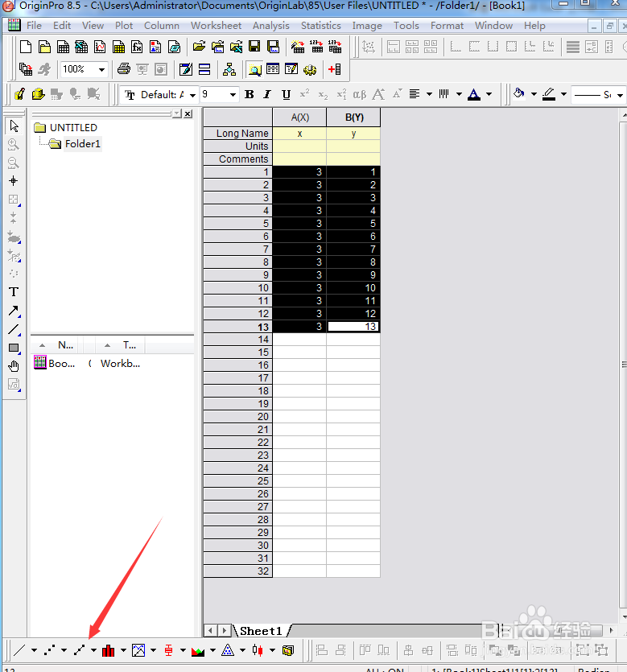Open the Column menu
The width and height of the screenshot is (627, 672).
[162, 26]
